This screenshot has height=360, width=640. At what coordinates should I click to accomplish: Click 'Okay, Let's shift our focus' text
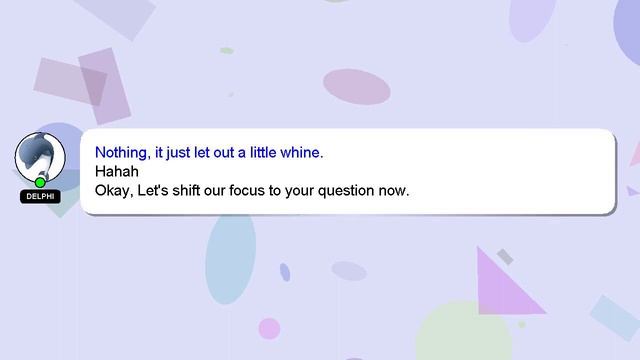252,191
